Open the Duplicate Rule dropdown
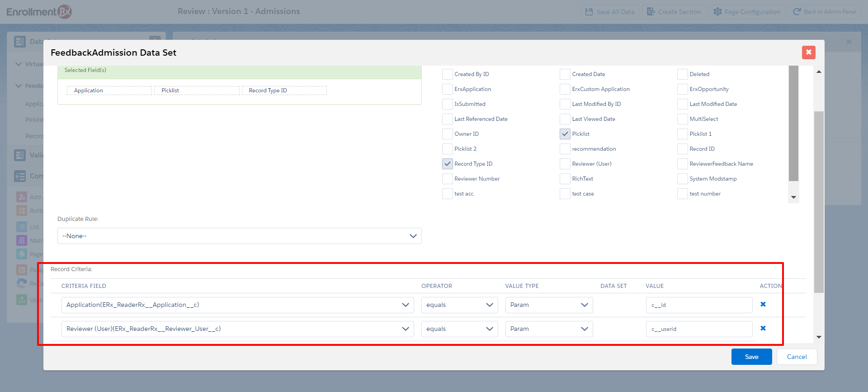This screenshot has height=392, width=868. (x=239, y=236)
